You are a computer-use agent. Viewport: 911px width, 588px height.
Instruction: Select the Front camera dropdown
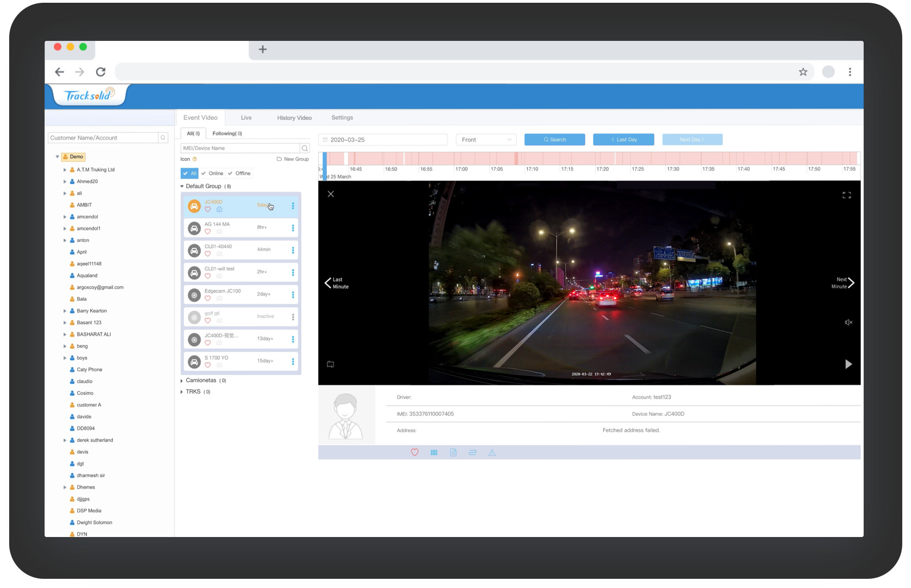(486, 140)
